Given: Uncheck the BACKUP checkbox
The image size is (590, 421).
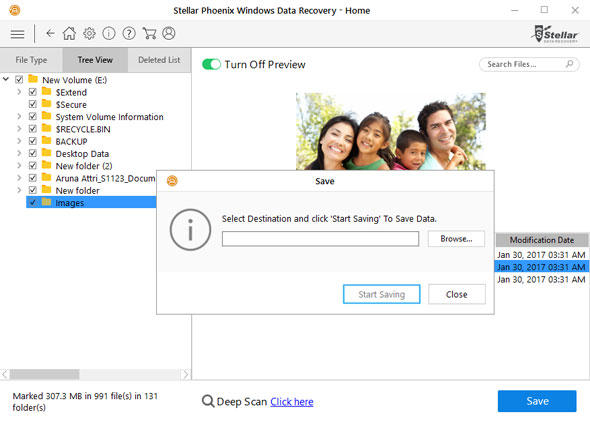Looking at the screenshot, I should pyautogui.click(x=33, y=141).
